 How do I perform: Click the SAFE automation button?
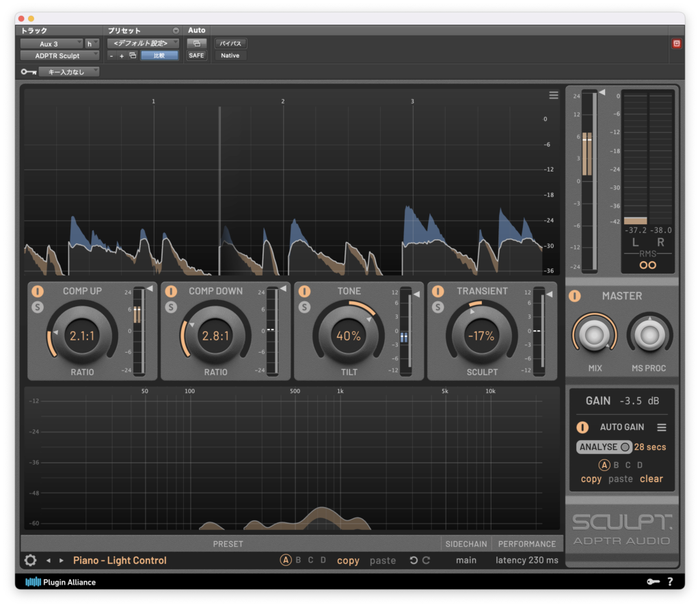196,55
